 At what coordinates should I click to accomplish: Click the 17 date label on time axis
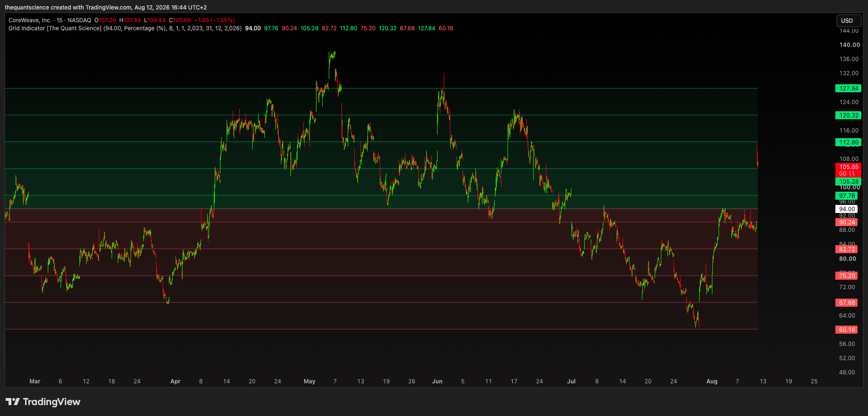click(514, 381)
